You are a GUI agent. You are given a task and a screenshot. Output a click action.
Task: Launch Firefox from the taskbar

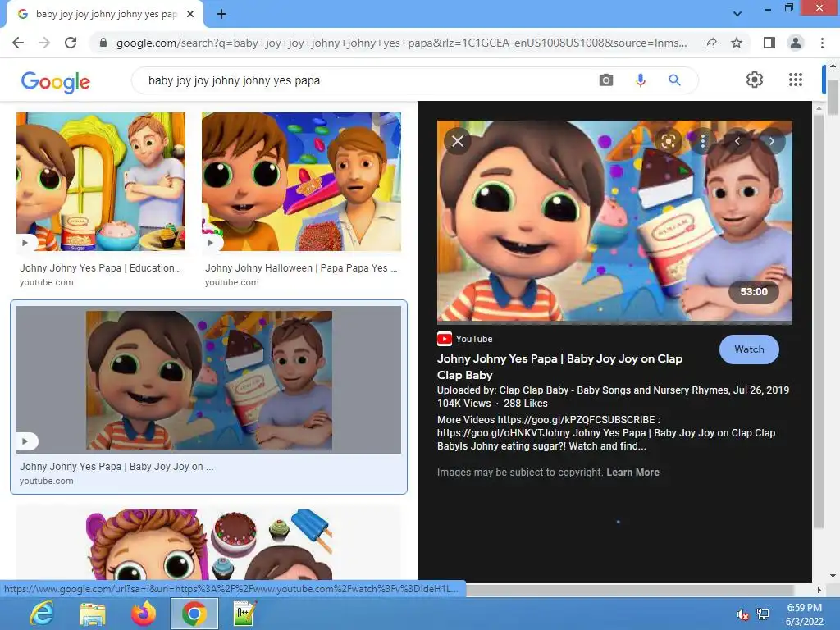[143, 614]
